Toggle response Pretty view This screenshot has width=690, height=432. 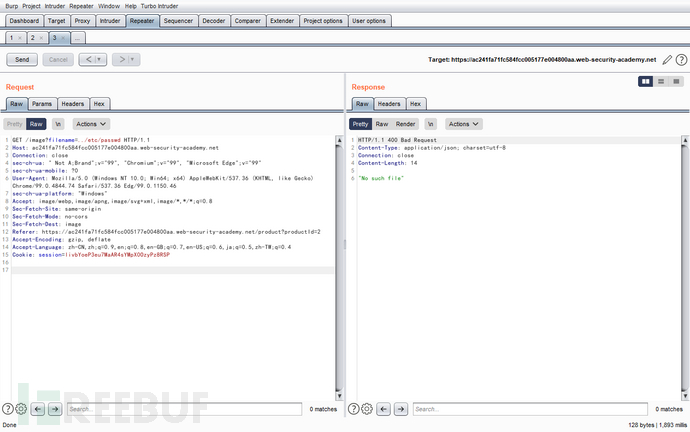pos(360,124)
